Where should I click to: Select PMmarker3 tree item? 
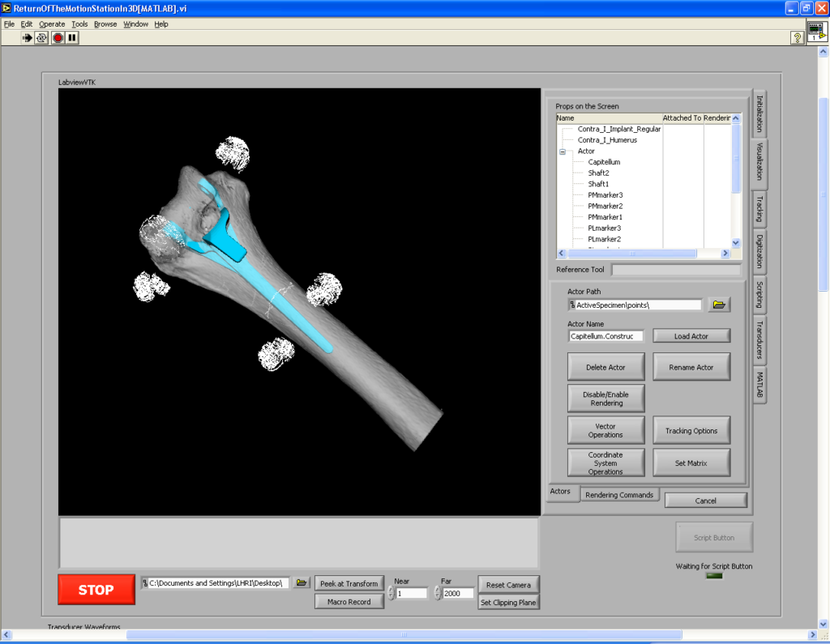tap(605, 195)
